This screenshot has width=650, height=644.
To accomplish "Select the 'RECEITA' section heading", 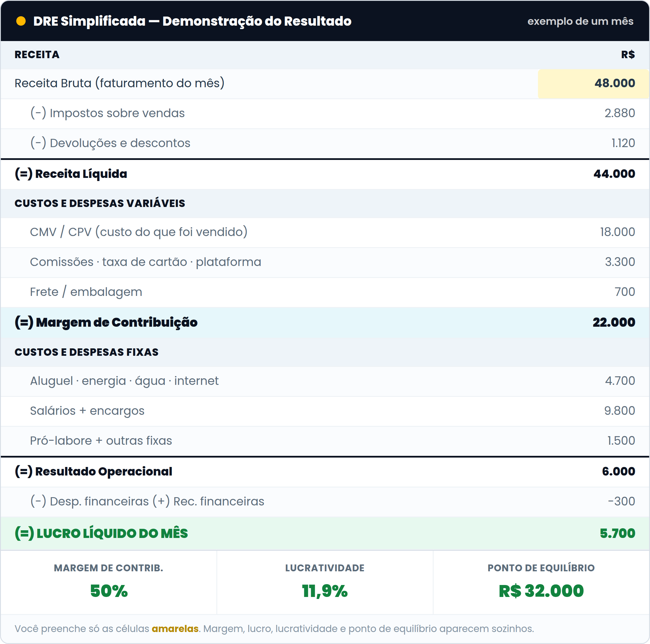I will [x=37, y=54].
